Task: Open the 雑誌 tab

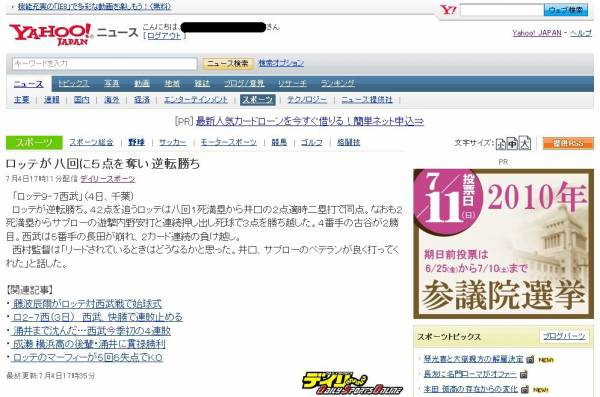Action: (202, 83)
